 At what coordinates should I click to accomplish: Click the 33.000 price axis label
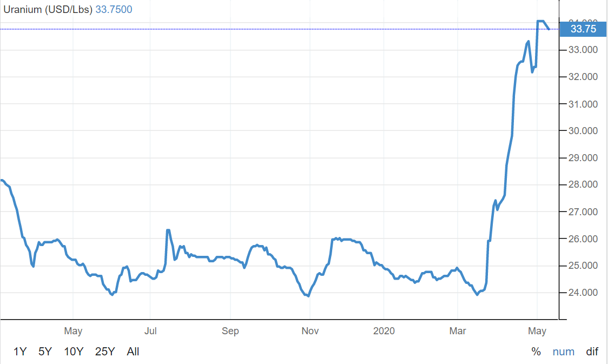[x=583, y=50]
